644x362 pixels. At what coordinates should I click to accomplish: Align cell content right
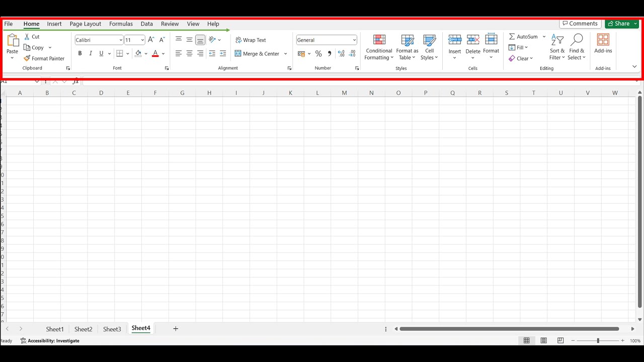(x=200, y=53)
